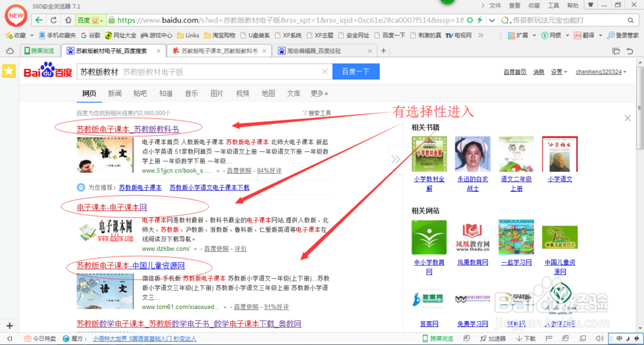Image resolution: width=644 pixels, height=345 pixels.
Task: Expand bookmarks bar overflow chevron
Action: (481, 35)
